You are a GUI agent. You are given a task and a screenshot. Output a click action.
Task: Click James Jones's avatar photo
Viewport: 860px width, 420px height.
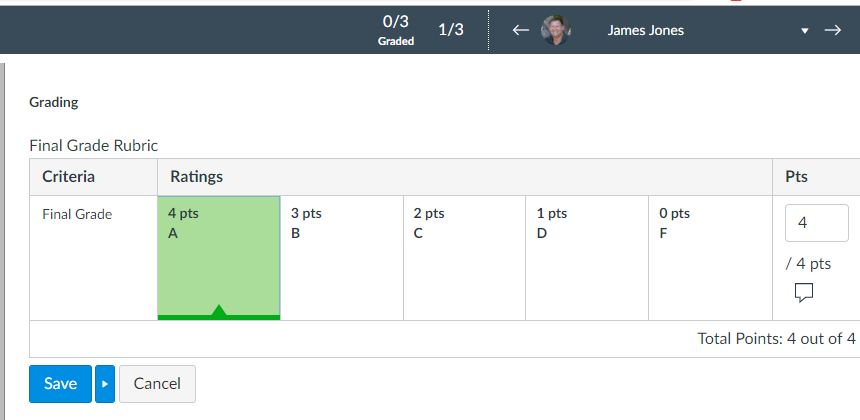[x=556, y=30]
